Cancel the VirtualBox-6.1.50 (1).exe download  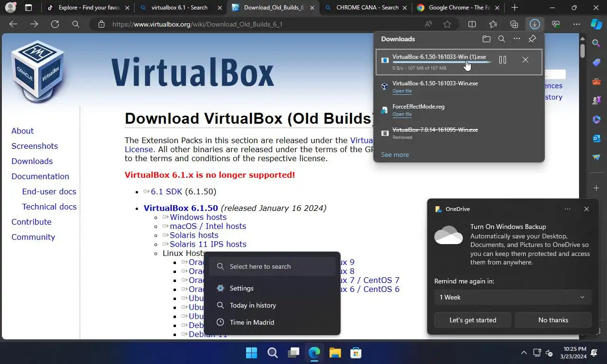tap(525, 60)
